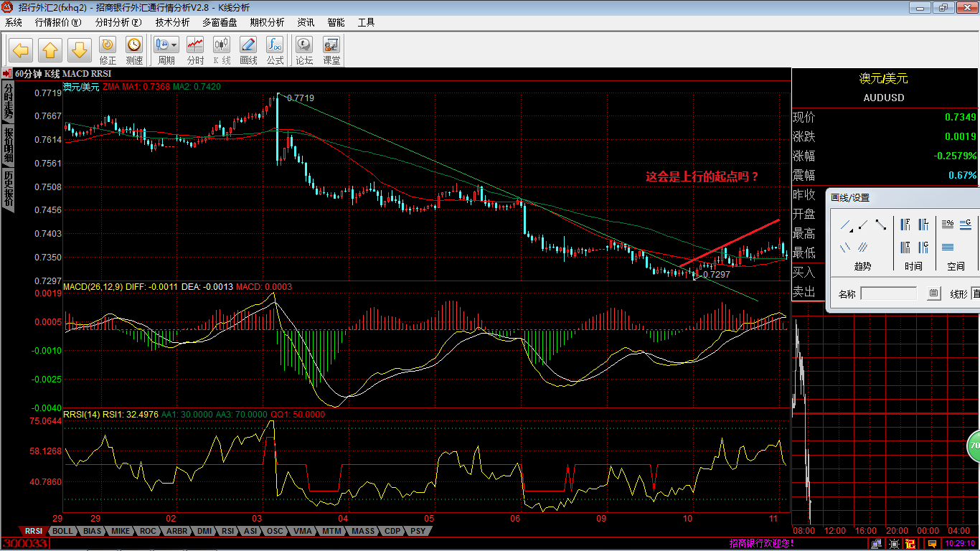Open the 分时分析 menu
980x551 pixels.
coord(118,22)
